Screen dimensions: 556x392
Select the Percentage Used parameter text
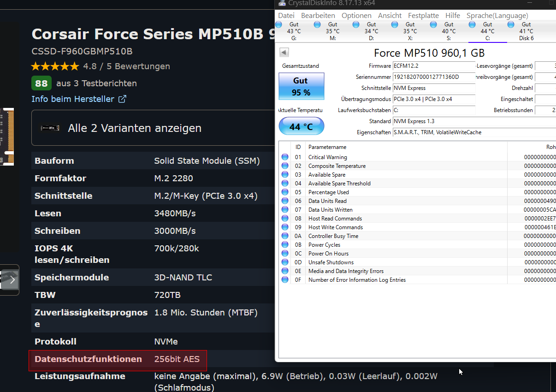tap(329, 192)
